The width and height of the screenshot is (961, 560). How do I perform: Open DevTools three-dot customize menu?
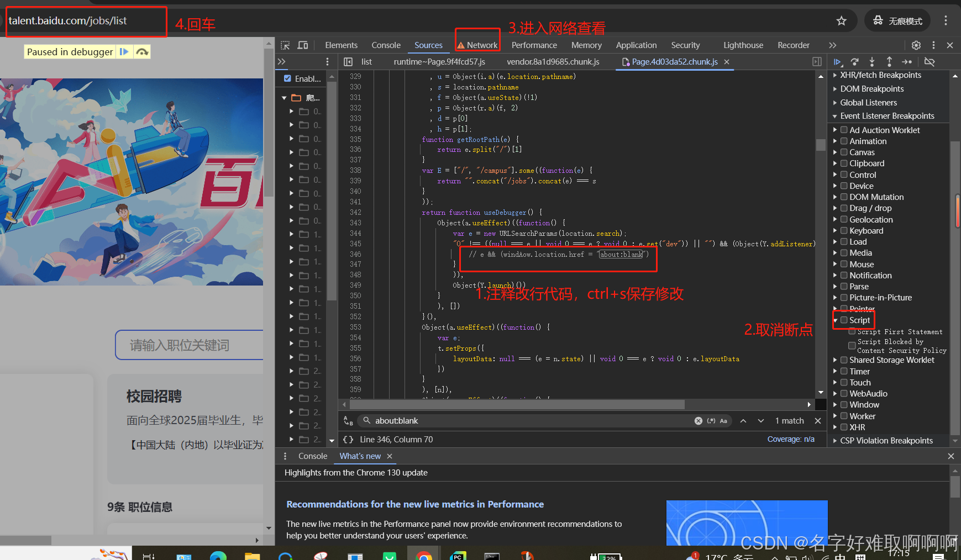934,45
